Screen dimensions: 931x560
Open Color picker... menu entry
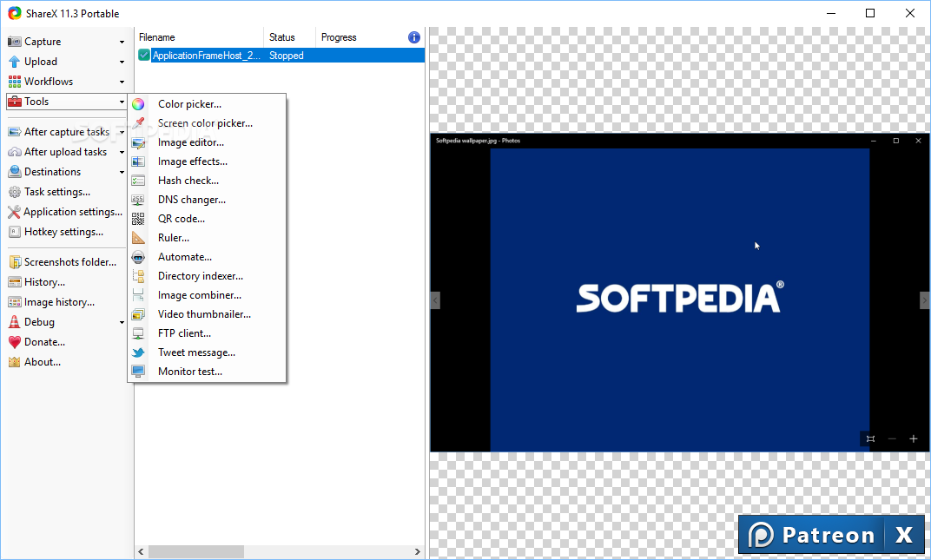[207, 104]
